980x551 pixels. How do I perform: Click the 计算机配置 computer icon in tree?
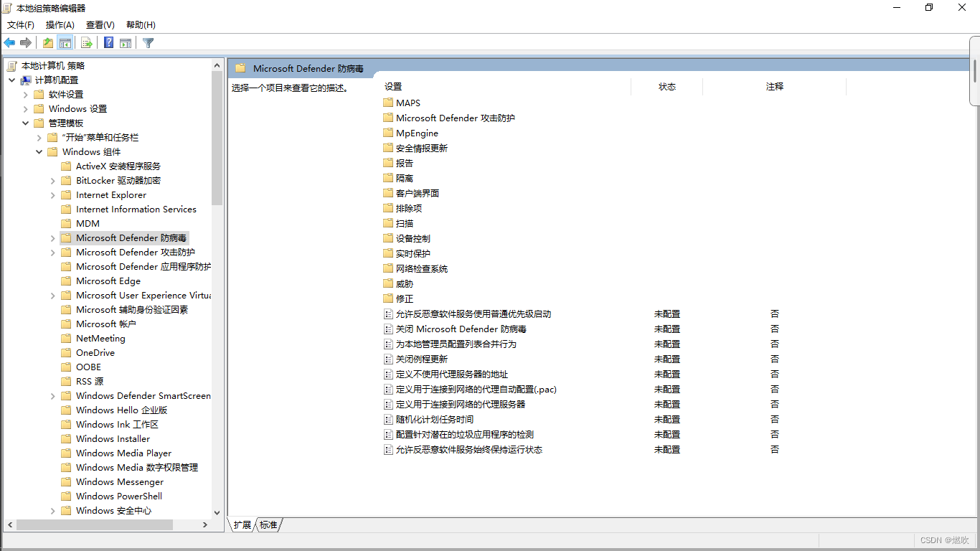coord(26,80)
